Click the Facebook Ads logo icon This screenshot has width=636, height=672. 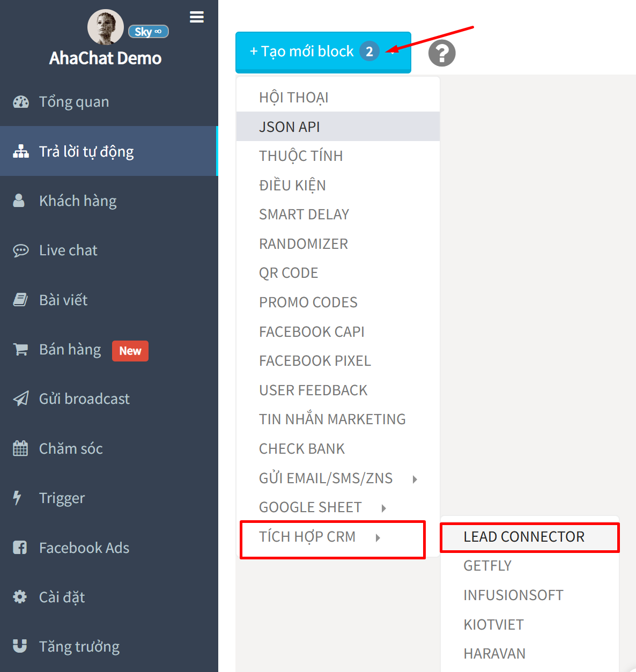click(20, 548)
